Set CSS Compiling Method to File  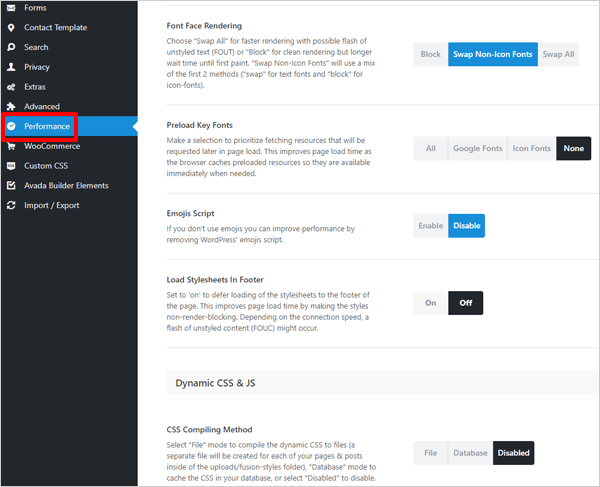431,453
